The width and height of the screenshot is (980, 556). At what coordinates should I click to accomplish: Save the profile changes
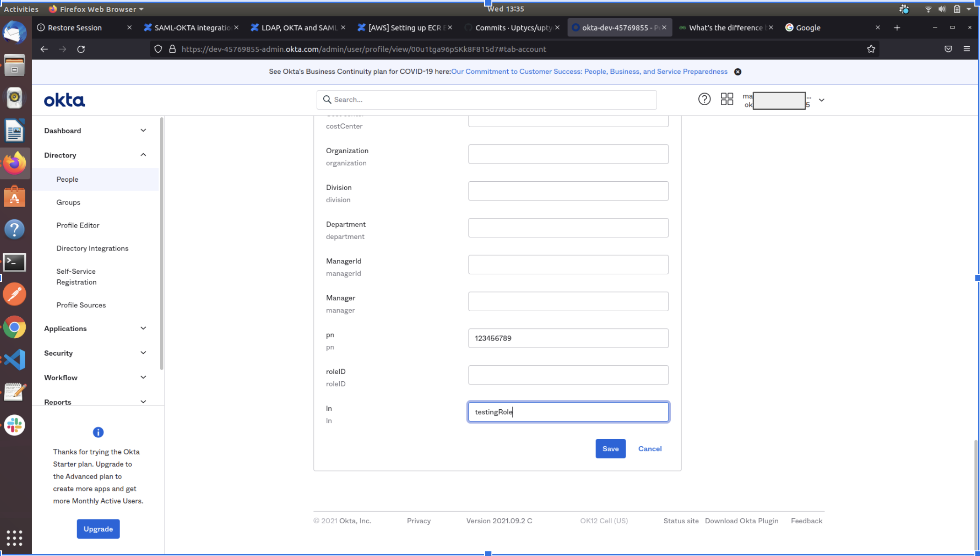coord(610,449)
